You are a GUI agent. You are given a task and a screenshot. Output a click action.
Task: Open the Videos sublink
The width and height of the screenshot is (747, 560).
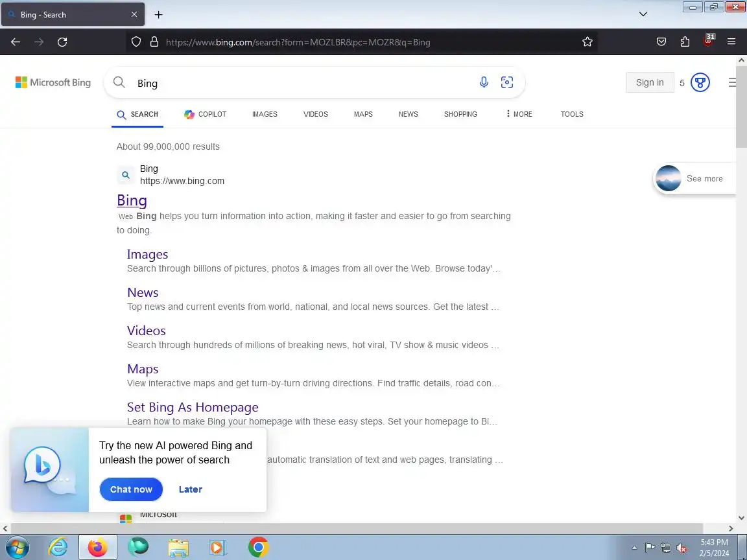point(147,331)
